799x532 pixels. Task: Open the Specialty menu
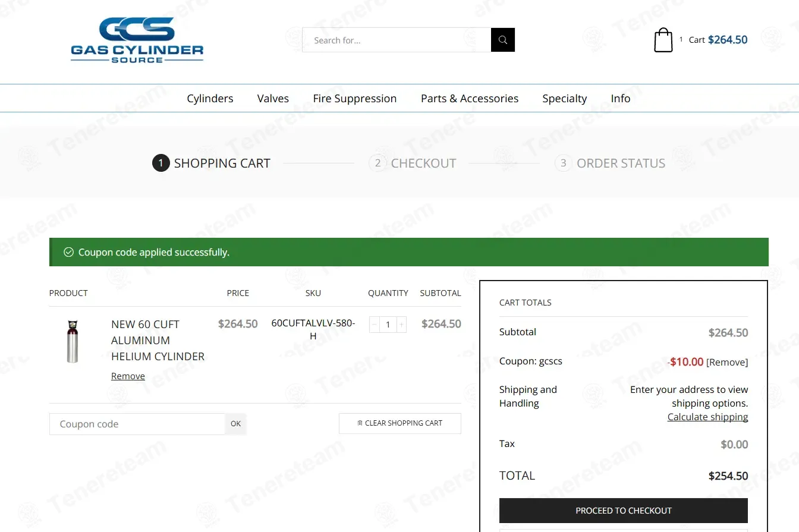565,99
